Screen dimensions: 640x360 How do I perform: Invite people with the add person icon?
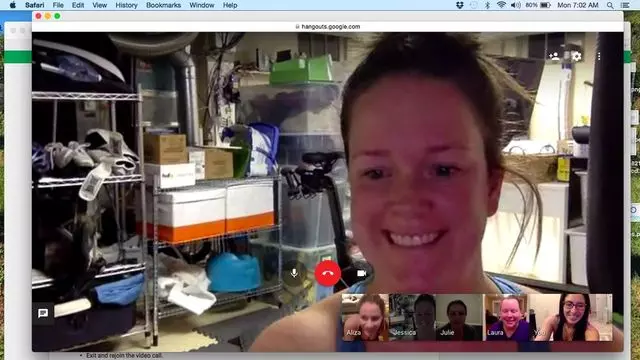pyautogui.click(x=554, y=56)
